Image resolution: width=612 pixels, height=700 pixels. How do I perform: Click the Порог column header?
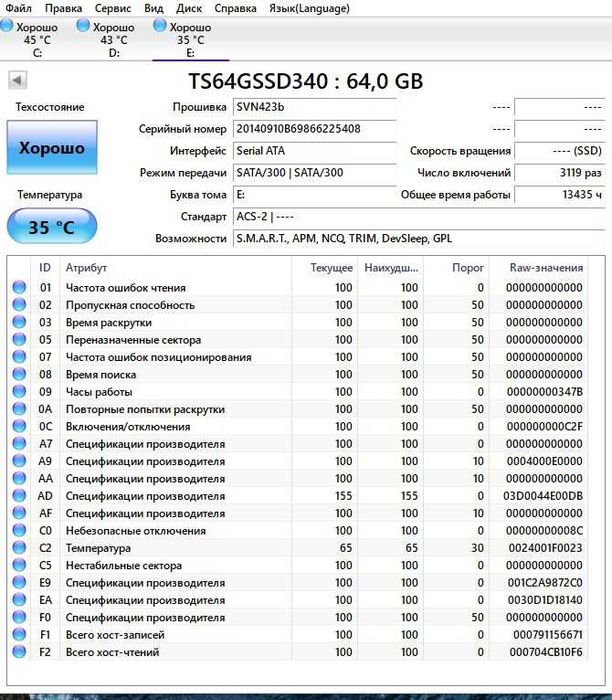point(456,267)
